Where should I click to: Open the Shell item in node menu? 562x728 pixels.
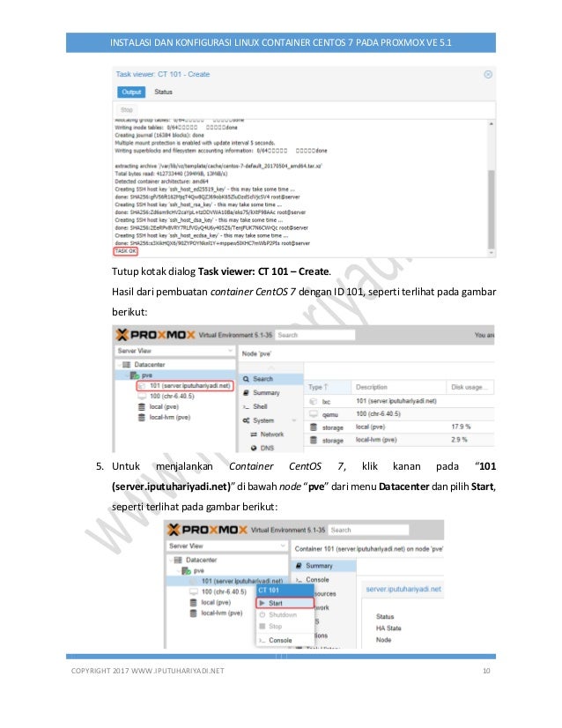pos(271,406)
